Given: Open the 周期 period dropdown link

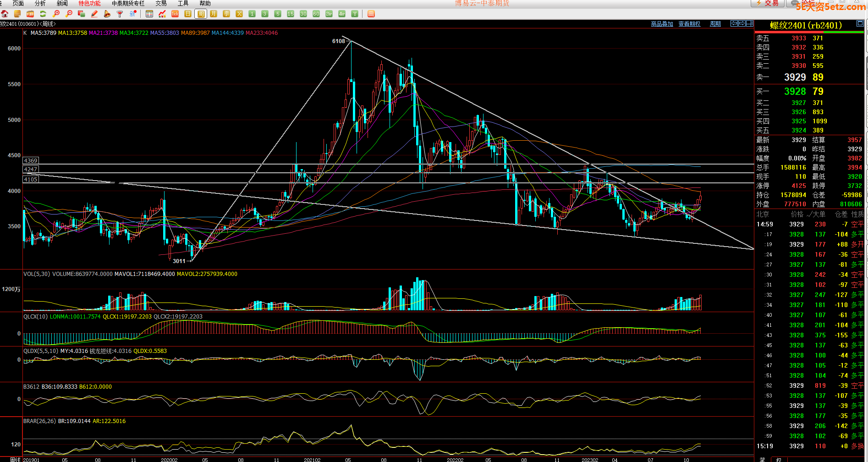Looking at the screenshot, I should (x=715, y=24).
